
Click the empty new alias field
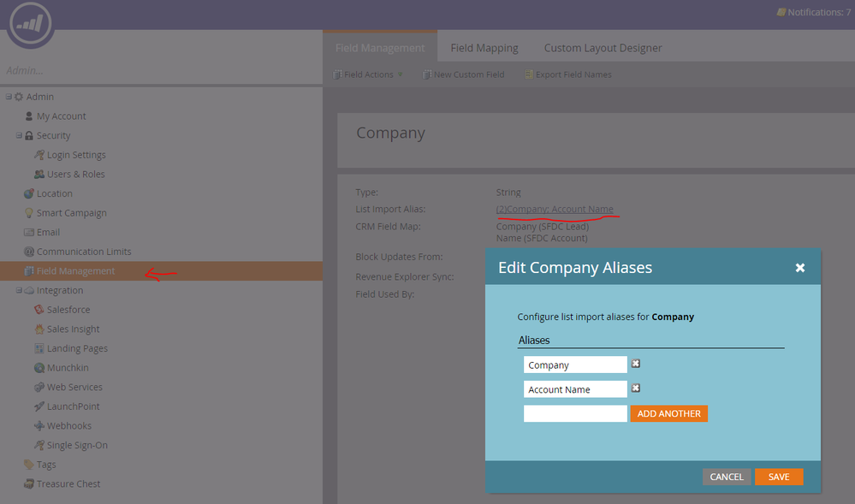(x=575, y=413)
